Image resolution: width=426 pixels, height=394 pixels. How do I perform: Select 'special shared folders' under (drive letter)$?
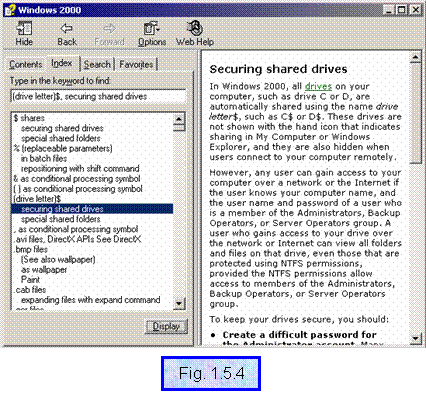61,219
